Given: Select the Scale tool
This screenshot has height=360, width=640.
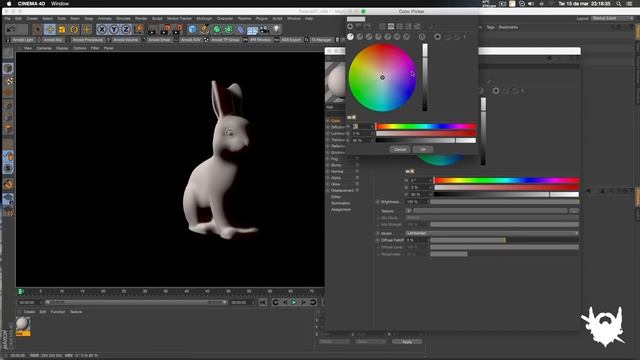Looking at the screenshot, I should pos(62,29).
